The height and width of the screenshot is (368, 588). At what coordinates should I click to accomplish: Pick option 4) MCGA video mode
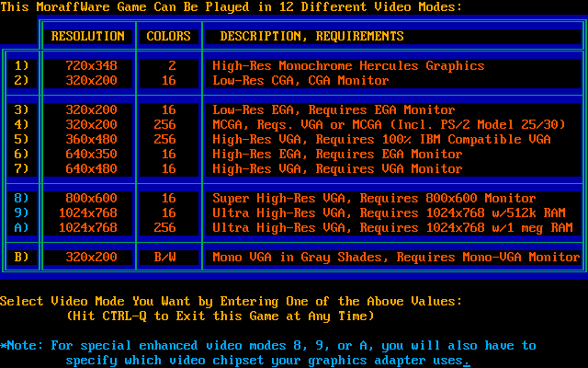tap(22, 125)
